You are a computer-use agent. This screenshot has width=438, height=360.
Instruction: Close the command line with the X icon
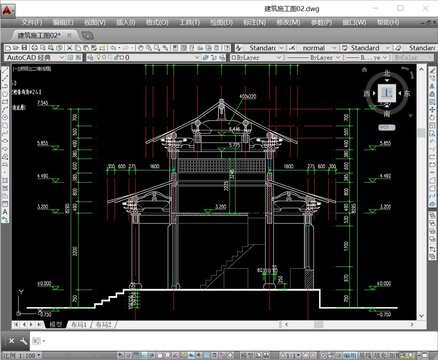pyautogui.click(x=11, y=341)
